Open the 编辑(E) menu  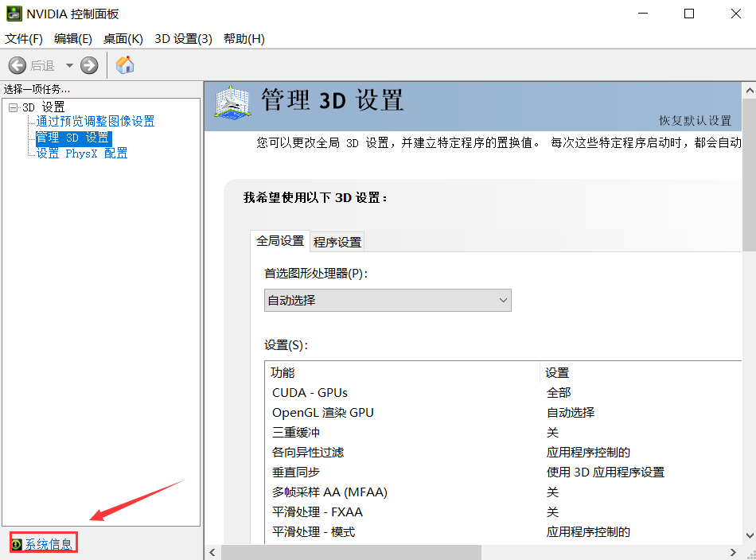pos(72,38)
